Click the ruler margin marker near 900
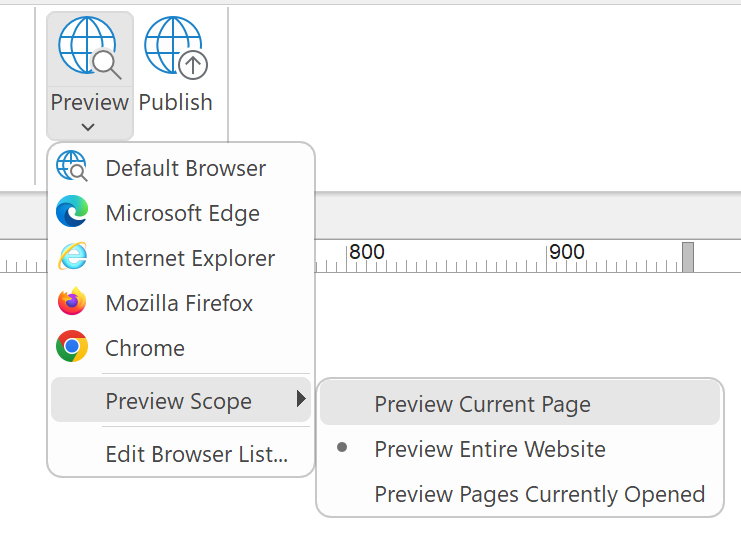The width and height of the screenshot is (741, 539). 688,257
